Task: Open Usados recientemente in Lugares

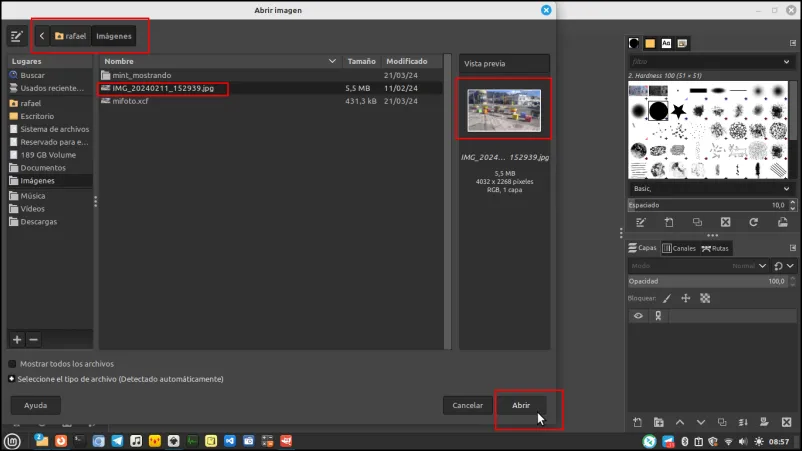Action: pyautogui.click(x=52, y=88)
